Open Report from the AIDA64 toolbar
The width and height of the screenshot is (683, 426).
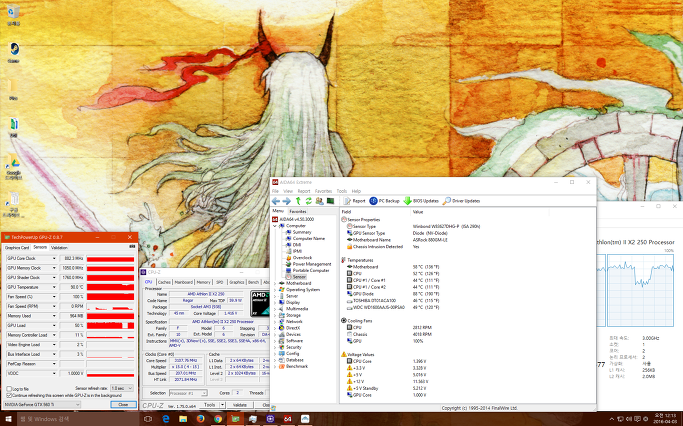[x=355, y=201]
